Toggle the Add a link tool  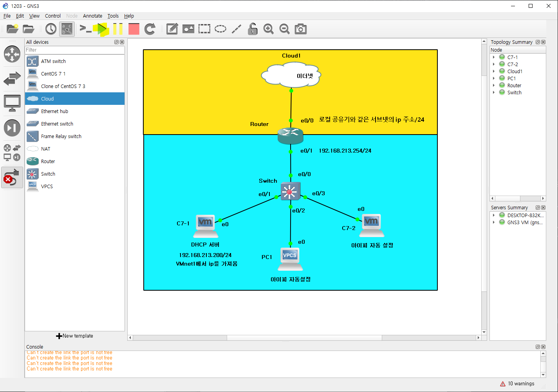pyautogui.click(x=12, y=177)
